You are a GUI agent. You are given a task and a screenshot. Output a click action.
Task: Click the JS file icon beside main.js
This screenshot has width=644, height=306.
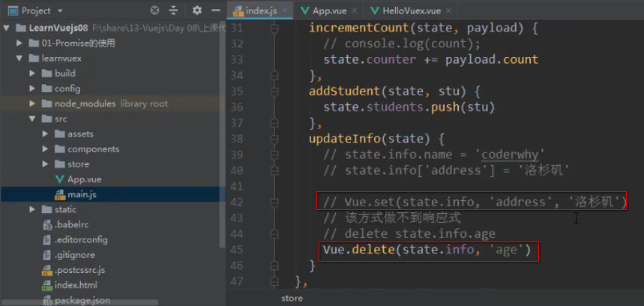pos(60,194)
